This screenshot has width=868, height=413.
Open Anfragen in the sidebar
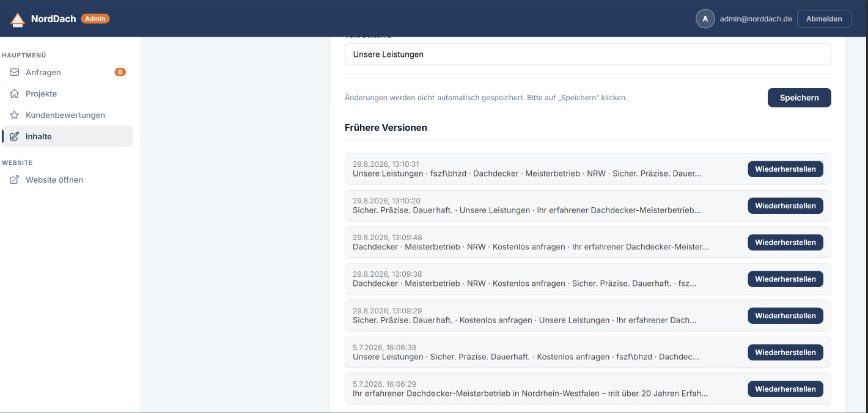pyautogui.click(x=67, y=72)
